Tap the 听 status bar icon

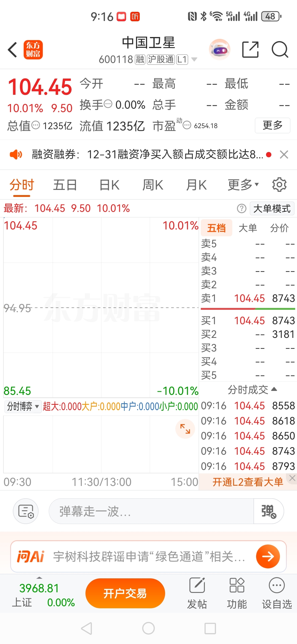click(135, 17)
